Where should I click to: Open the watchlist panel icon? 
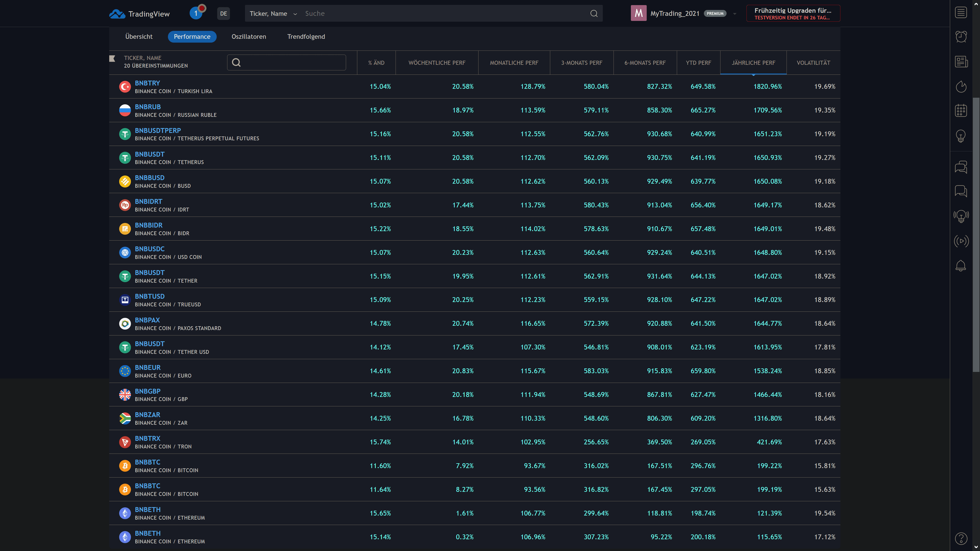(x=961, y=12)
